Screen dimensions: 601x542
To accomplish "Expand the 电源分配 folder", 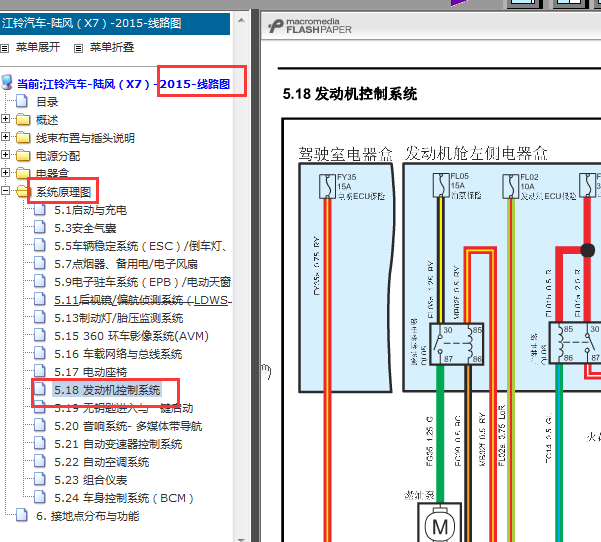I will point(5,154).
